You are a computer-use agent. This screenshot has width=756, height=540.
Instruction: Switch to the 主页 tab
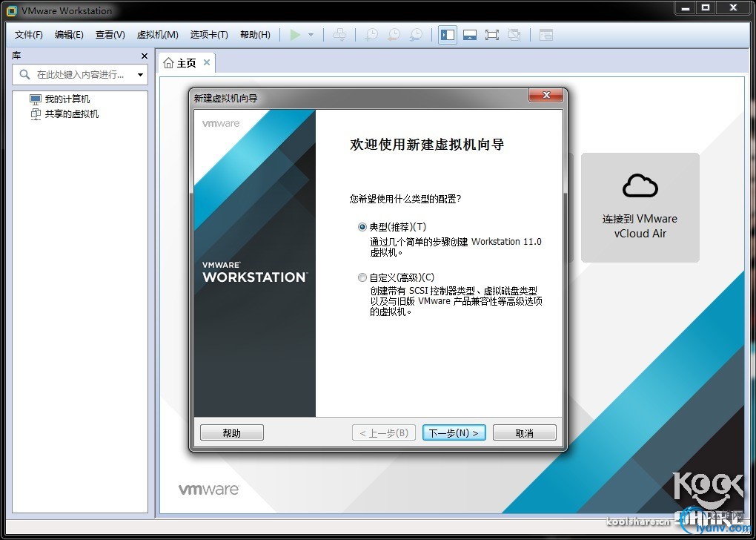tap(186, 63)
